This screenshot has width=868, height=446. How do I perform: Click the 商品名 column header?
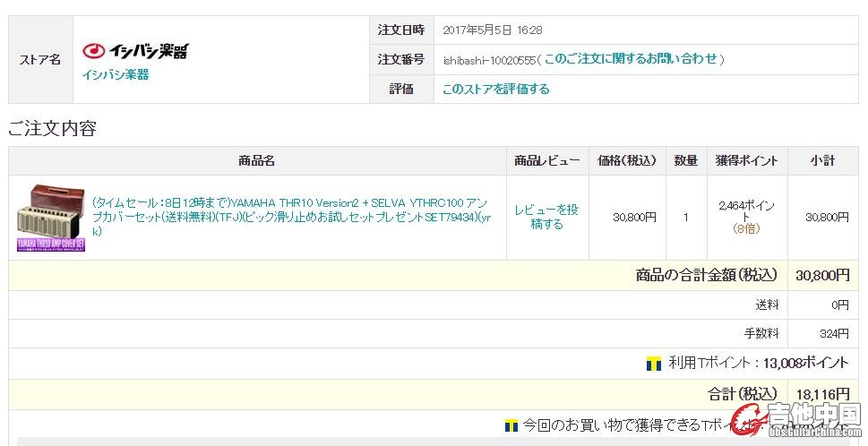pos(256,161)
